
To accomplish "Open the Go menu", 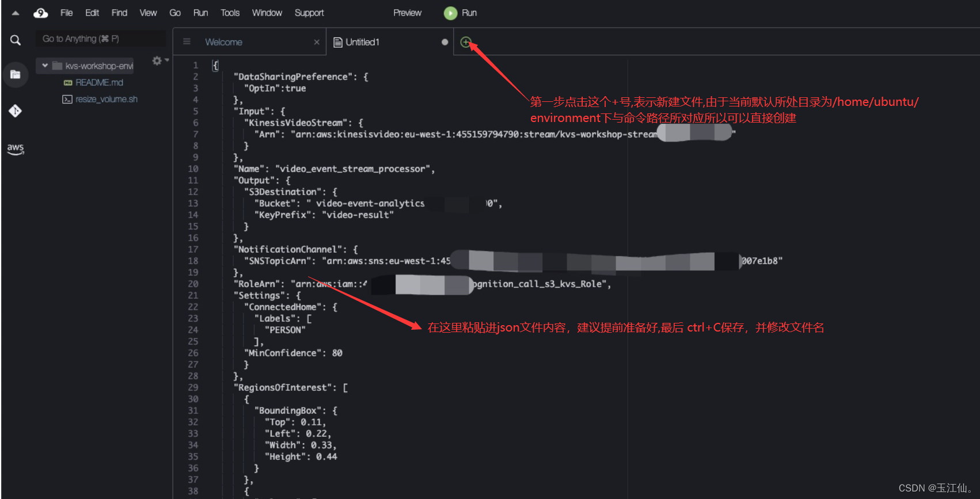I will coord(175,13).
